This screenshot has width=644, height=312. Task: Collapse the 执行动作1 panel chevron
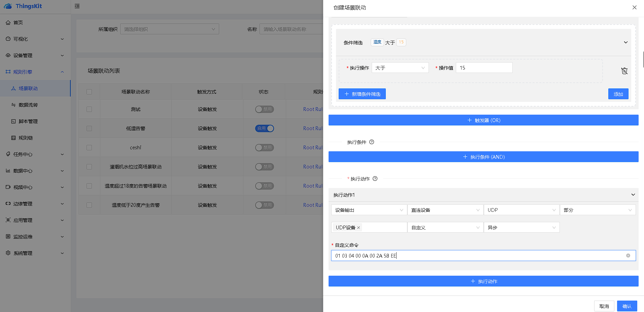click(633, 195)
